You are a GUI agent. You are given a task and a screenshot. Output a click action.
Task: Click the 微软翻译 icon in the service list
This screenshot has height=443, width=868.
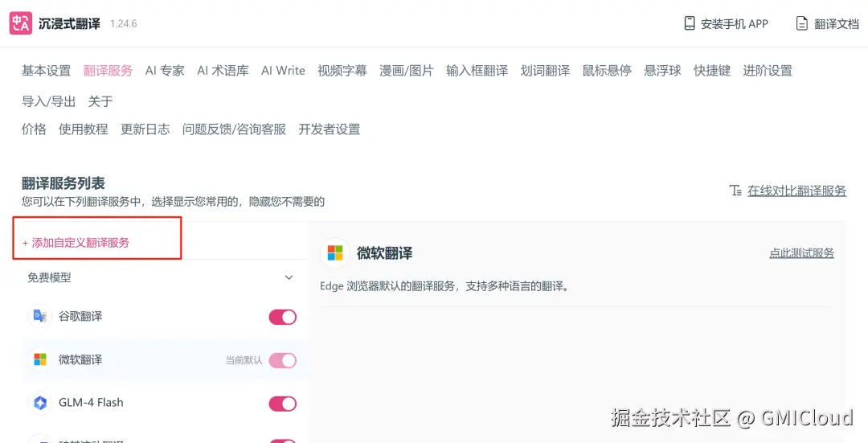[x=40, y=359]
